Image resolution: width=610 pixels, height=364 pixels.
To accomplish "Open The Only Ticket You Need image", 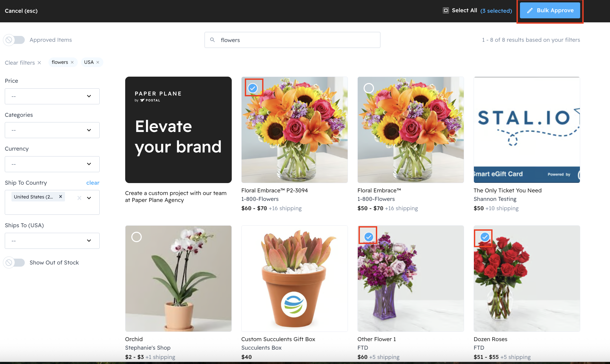I will (527, 130).
